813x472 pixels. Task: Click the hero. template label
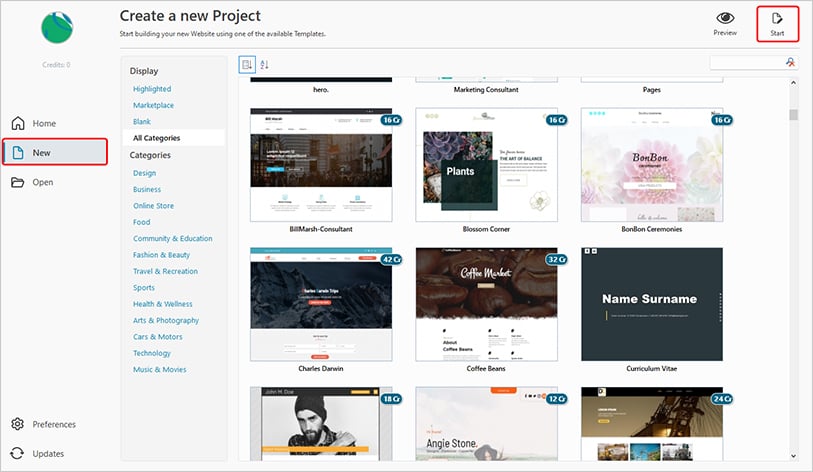[321, 90]
